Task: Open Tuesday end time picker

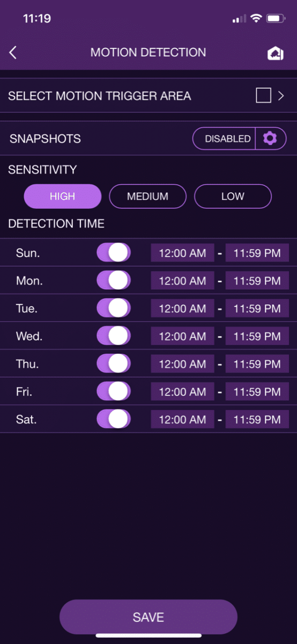Action: tap(257, 309)
